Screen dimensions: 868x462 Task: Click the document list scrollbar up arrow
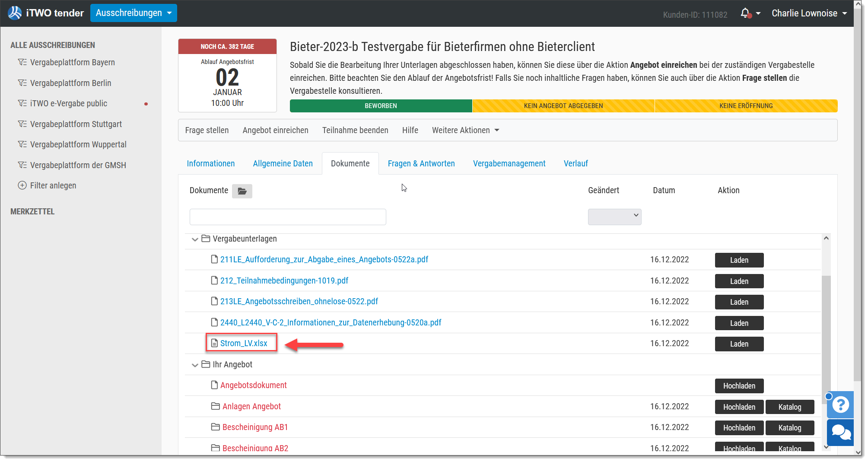[826, 238]
